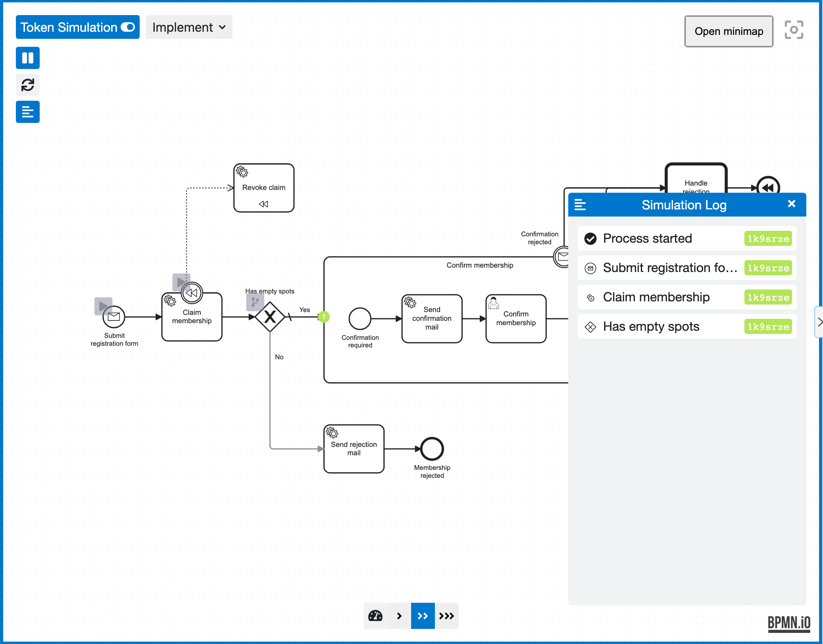Click the Confirm membership subprocess title
This screenshot has height=644, width=823.
click(x=480, y=265)
